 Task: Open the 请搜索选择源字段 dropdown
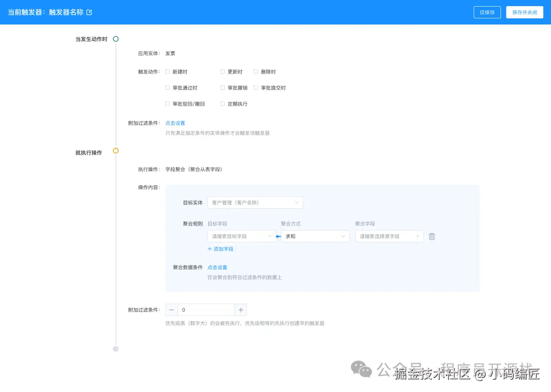coord(389,236)
